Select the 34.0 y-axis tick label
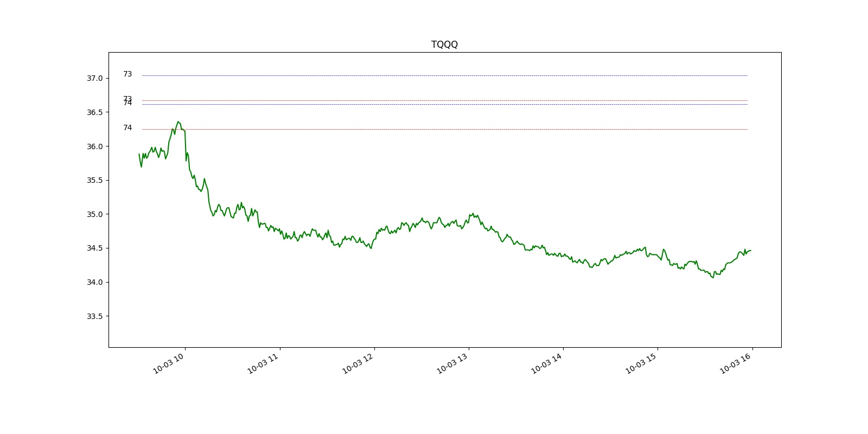The width and height of the screenshot is (868, 434). point(94,282)
